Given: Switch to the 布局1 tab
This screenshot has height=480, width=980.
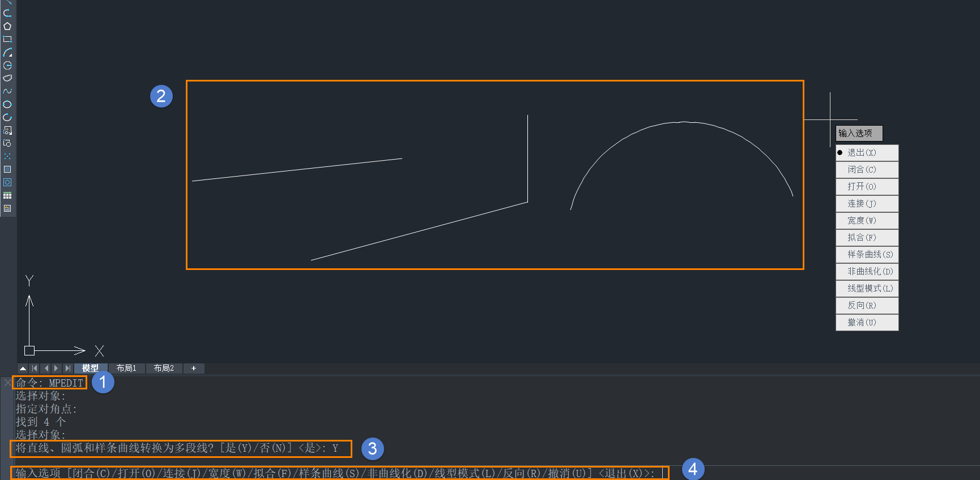Looking at the screenshot, I should click(126, 368).
